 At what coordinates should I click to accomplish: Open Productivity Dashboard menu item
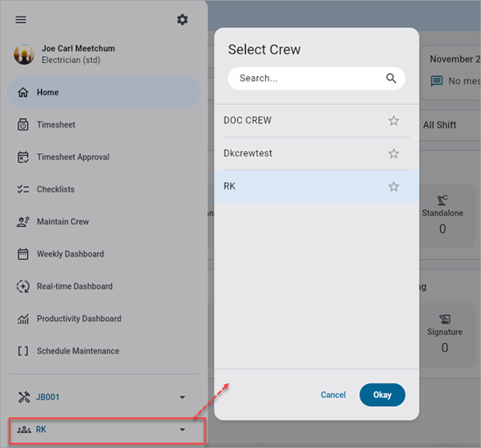point(104,318)
